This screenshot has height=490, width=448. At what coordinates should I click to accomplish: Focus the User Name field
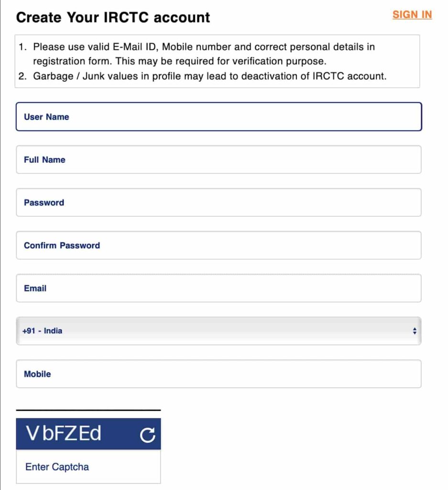(x=219, y=117)
